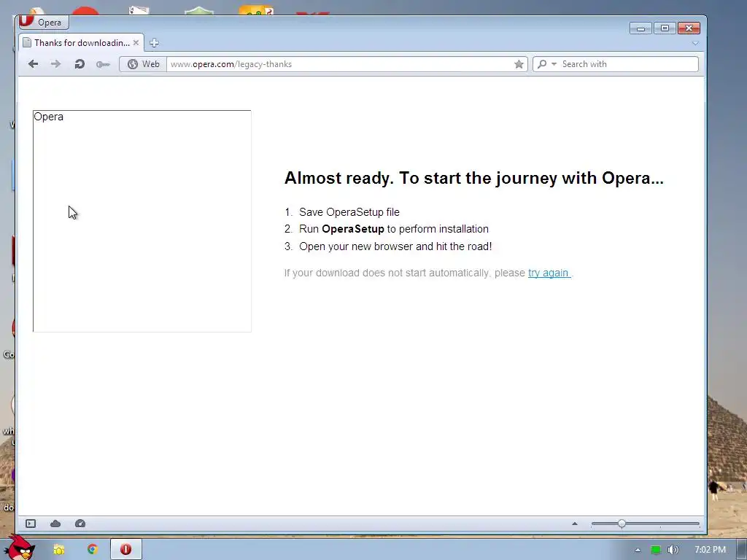This screenshot has height=560, width=747.
Task: Go back with the back arrow
Action: click(x=33, y=64)
